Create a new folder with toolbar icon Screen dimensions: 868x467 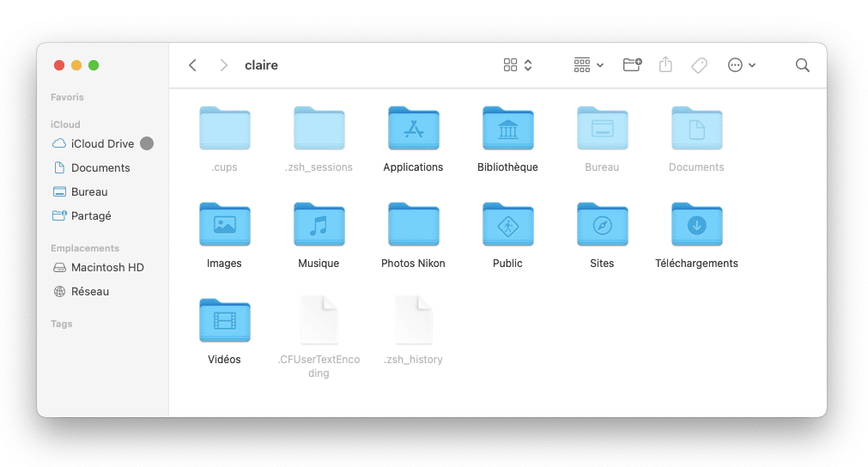click(632, 65)
